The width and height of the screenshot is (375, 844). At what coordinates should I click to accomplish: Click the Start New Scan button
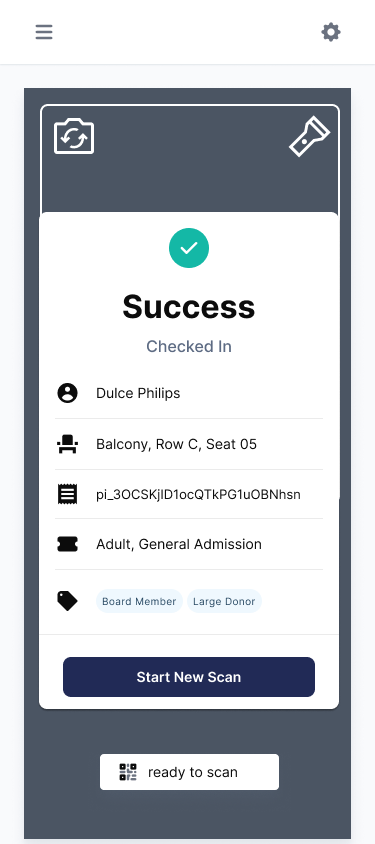pos(189,677)
